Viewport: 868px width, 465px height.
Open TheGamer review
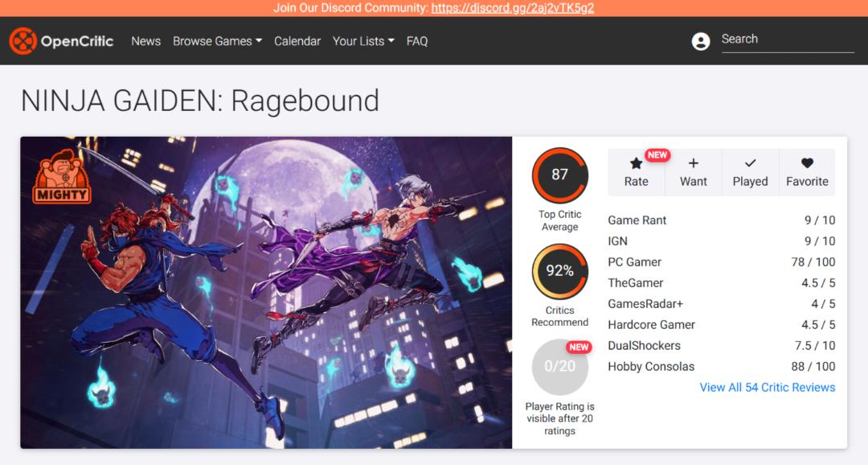(x=636, y=282)
